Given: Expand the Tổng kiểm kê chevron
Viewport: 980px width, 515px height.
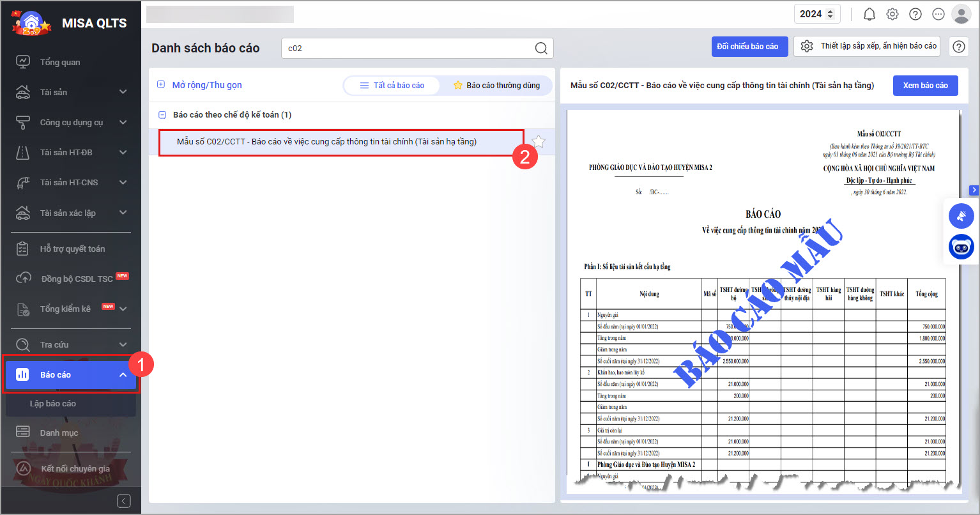Looking at the screenshot, I should coord(123,309).
